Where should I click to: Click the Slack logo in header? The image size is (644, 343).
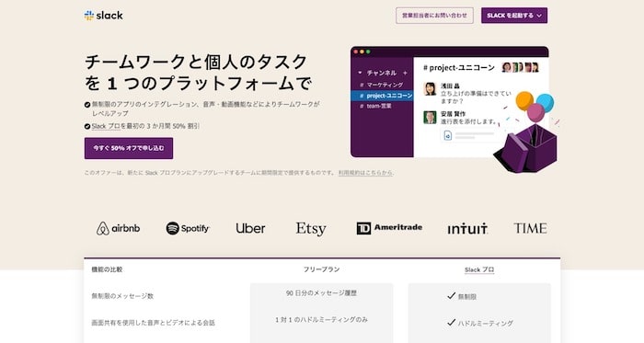(x=103, y=16)
